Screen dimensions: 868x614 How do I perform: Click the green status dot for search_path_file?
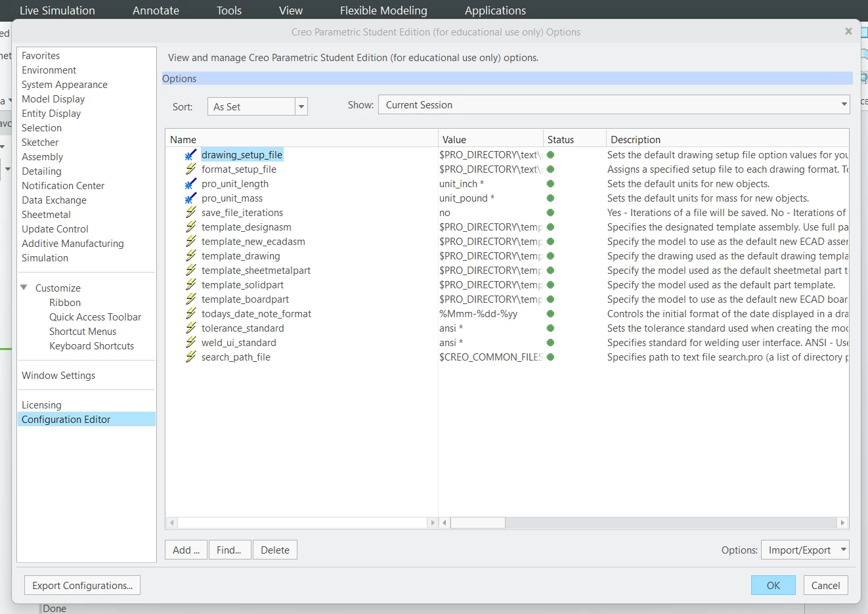pos(550,357)
